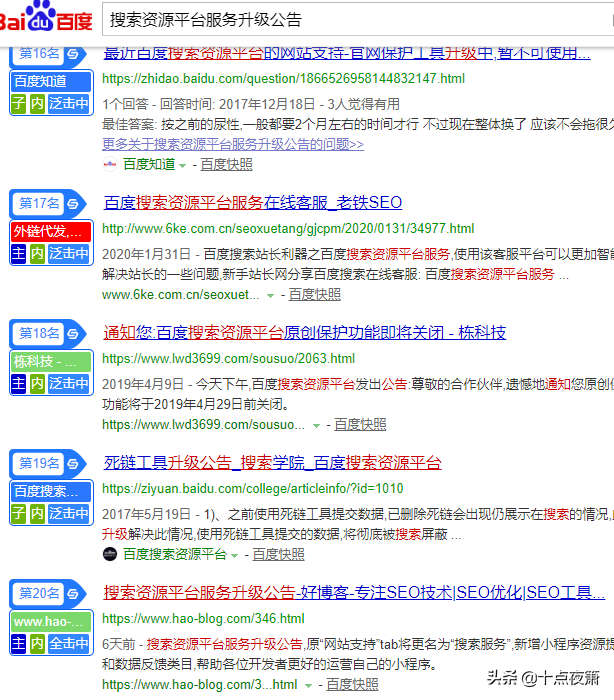The image size is (614, 700).
Task: Open result titled 百度搜索资源平台服务在线客服_老铁SEO
Action: coord(253,203)
